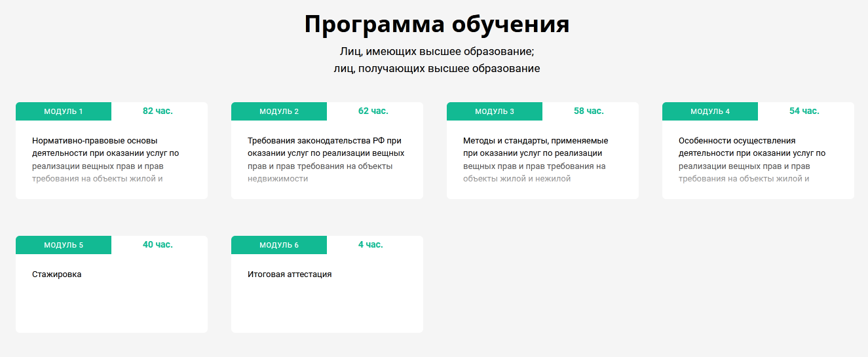Viewport: 868px width, 357px height.
Task: Click the "40 час." duration label
Action: pyautogui.click(x=158, y=244)
